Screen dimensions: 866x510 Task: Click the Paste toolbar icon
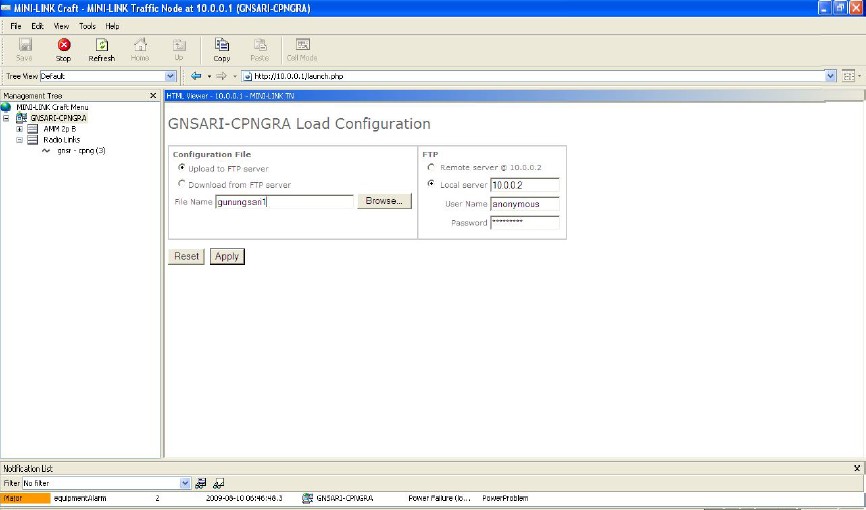pos(260,45)
